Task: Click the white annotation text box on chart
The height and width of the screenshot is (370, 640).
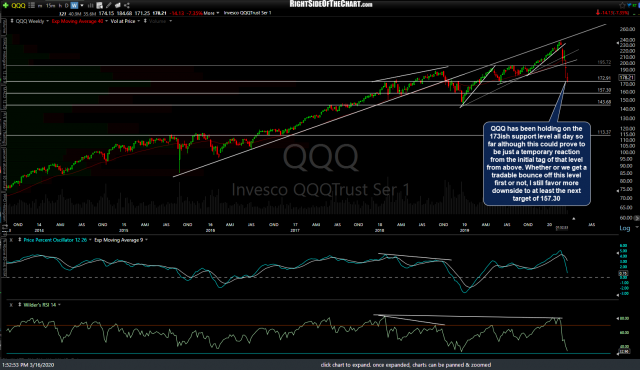Action: pos(537,164)
